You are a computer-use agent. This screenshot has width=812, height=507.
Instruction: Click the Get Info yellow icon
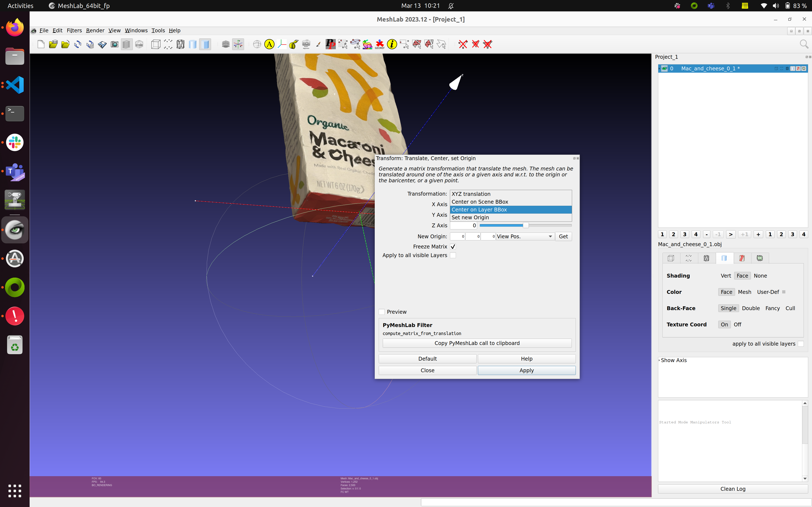pos(392,44)
